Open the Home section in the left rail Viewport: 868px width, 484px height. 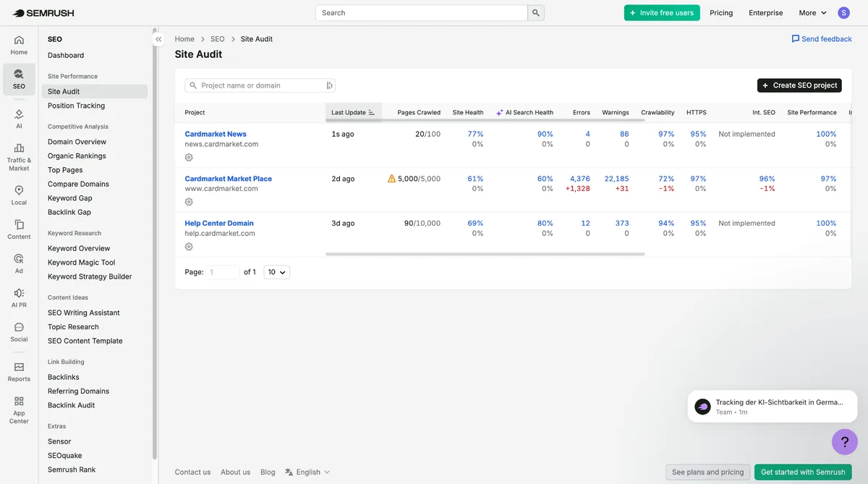pos(19,45)
